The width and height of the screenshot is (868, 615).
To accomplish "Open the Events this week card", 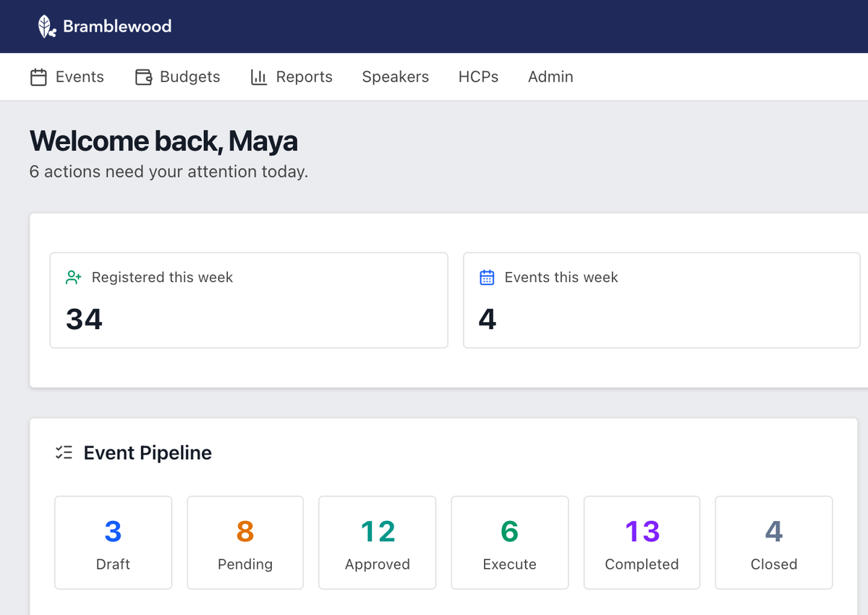I will point(662,300).
